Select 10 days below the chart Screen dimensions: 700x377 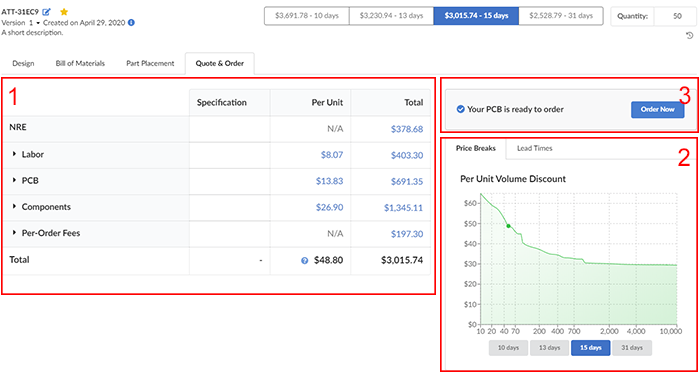pos(508,348)
